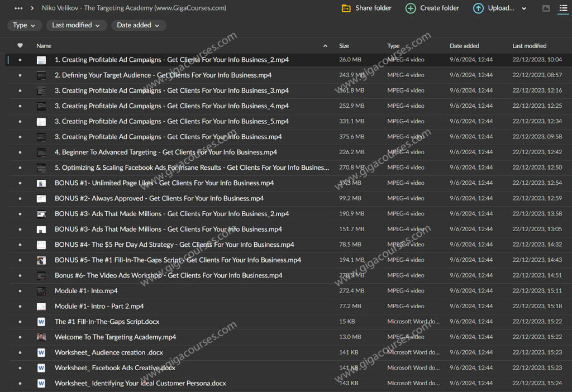
Task: Select the BONUS #2- Always Approved video thumbnail
Action: 41,198
